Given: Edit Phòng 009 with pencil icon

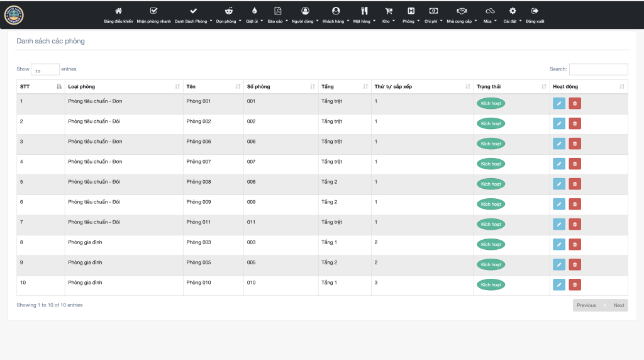Looking at the screenshot, I should point(559,205).
